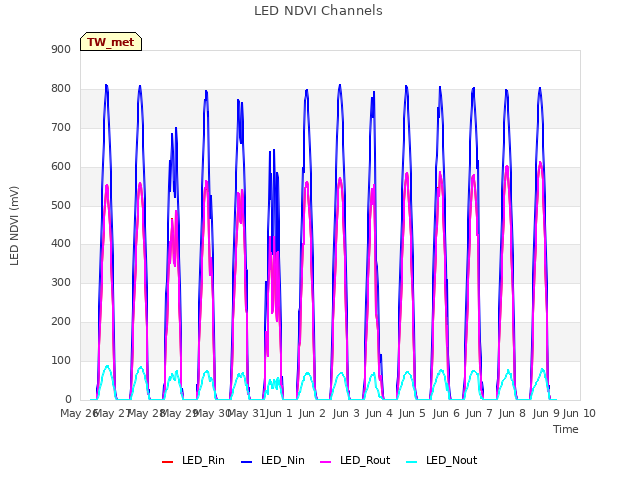Click the Jun 1 x-axis label
The height and width of the screenshot is (480, 640).
tap(279, 413)
